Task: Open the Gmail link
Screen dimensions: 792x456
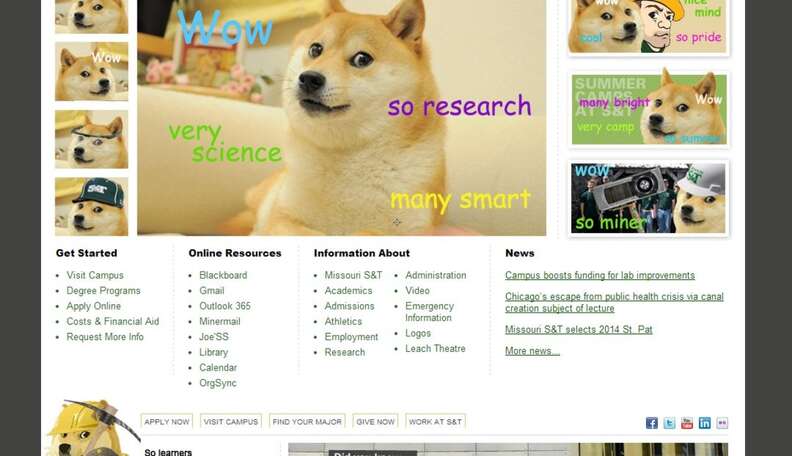Action: point(212,290)
